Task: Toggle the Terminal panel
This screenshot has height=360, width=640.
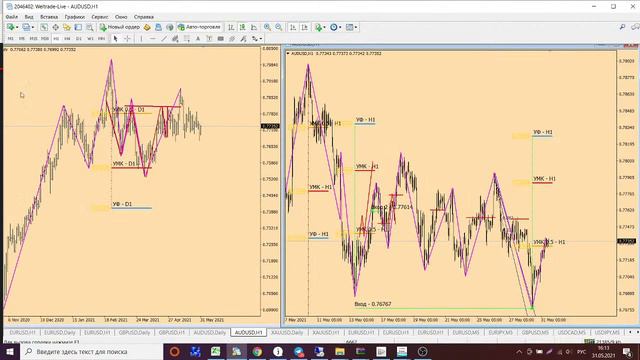Action: tap(78, 27)
